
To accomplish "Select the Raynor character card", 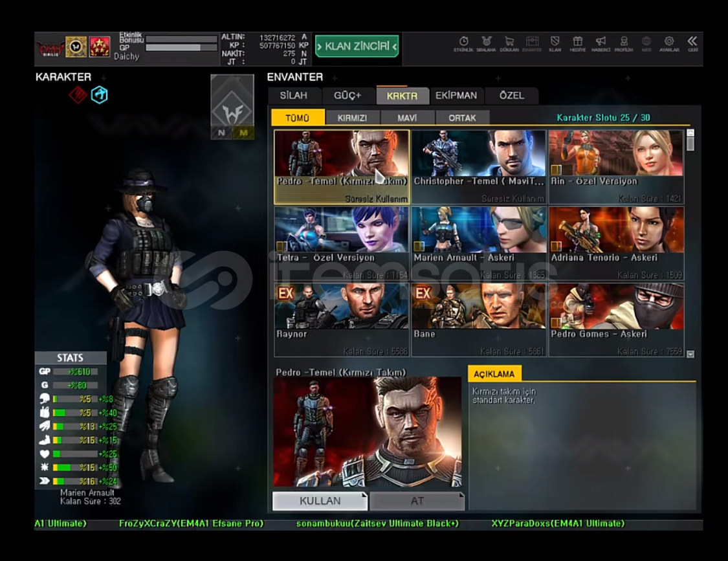I will point(342,320).
